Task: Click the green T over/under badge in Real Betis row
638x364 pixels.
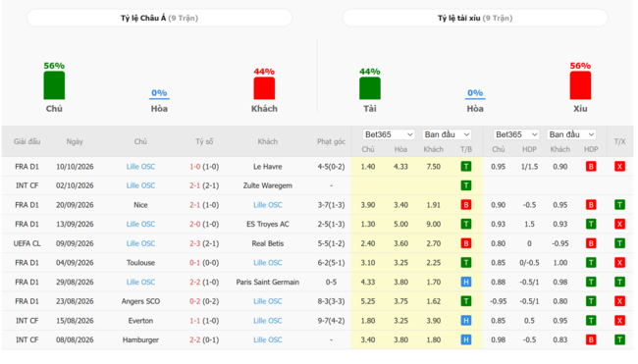Action: pyautogui.click(x=619, y=243)
